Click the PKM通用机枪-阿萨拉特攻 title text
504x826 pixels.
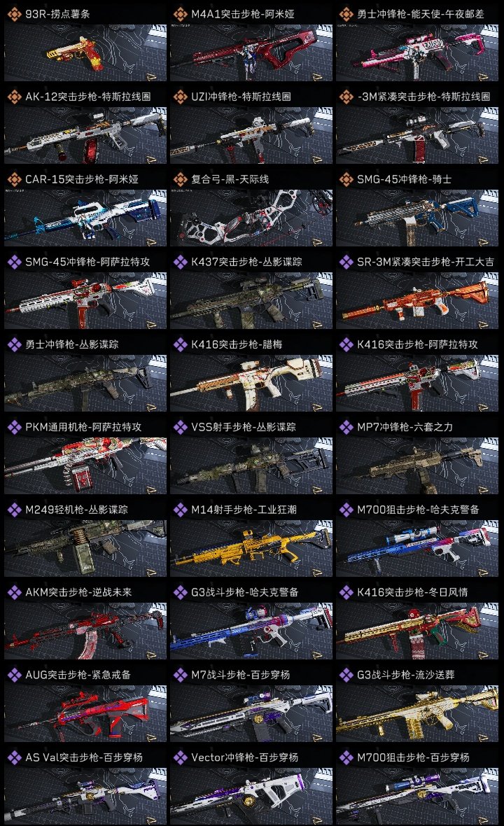tap(83, 427)
